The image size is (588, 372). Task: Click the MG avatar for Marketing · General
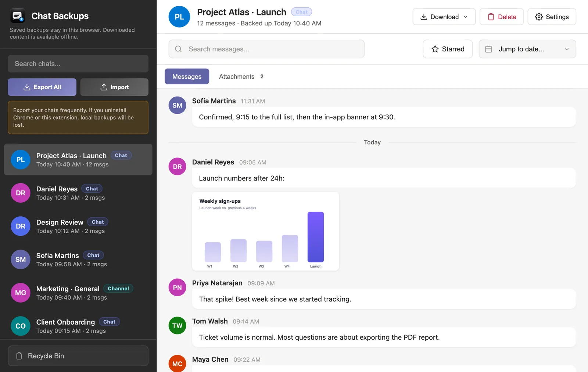tap(21, 293)
